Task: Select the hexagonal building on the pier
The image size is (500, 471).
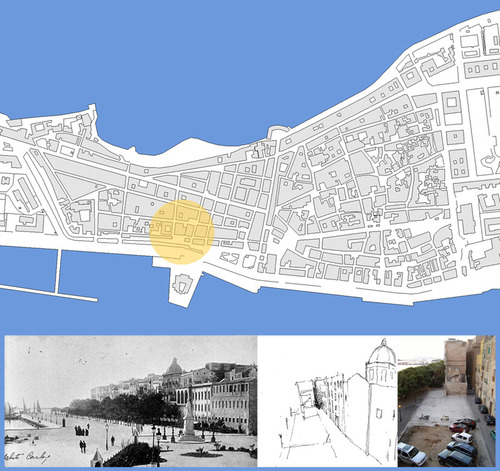Action: click(x=182, y=284)
